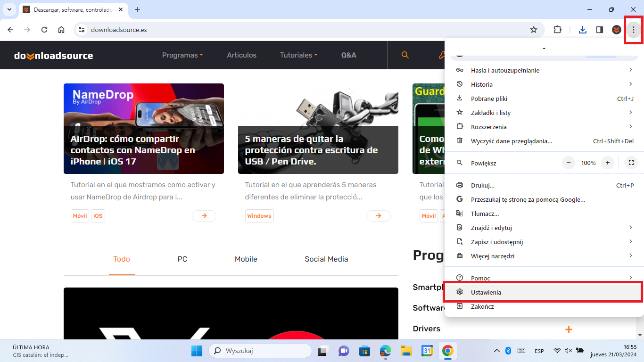Enter full screen mode from menu
Image resolution: width=644 pixels, height=362 pixels.
[631, 163]
